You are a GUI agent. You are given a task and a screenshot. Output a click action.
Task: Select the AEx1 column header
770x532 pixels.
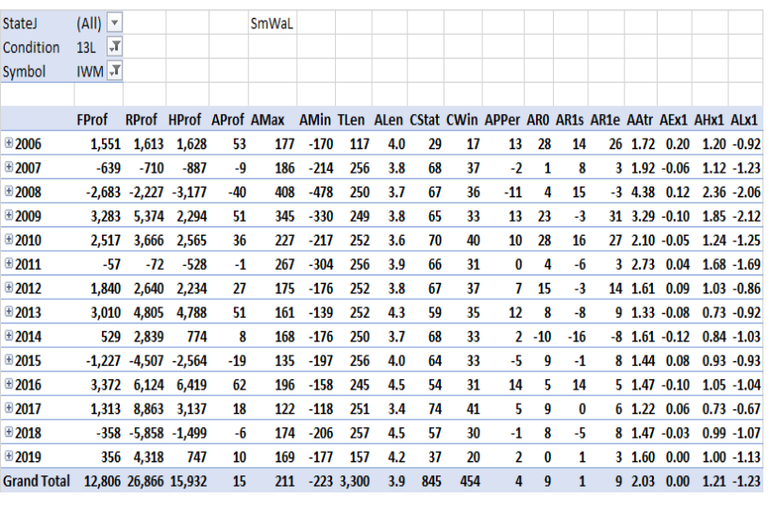674,120
